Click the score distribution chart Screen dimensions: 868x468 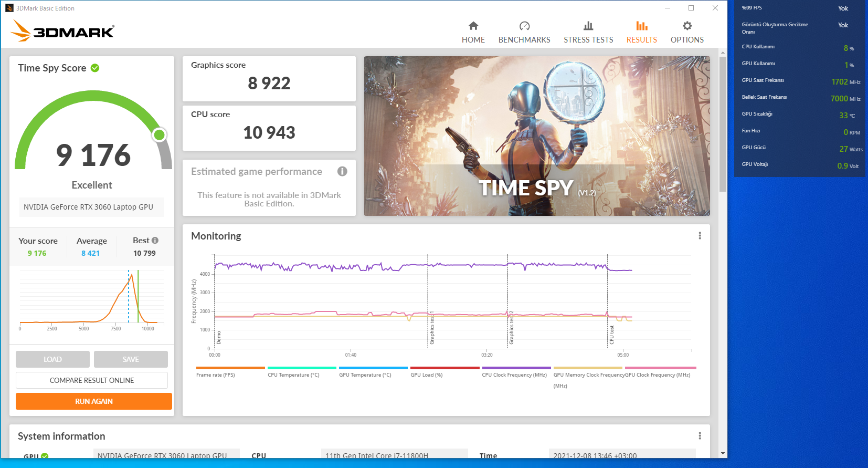click(x=92, y=297)
